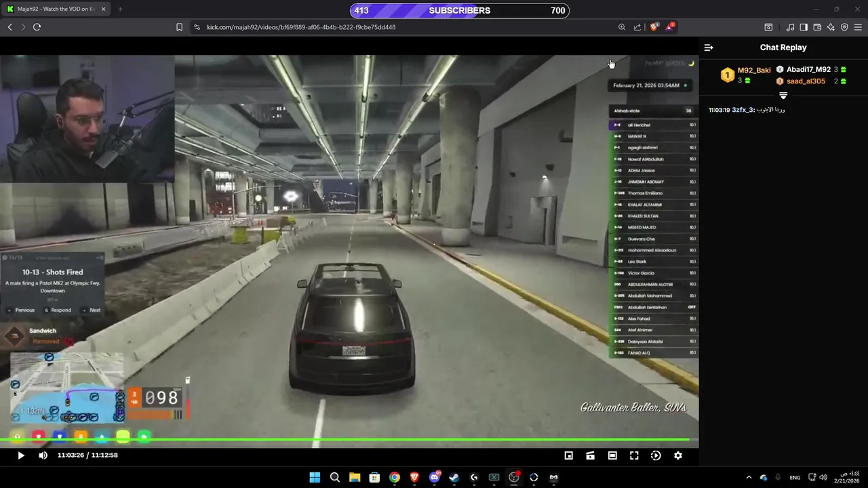Image resolution: width=868 pixels, height=488 pixels.
Task: Select streamer webcam overlay
Action: pos(87,119)
